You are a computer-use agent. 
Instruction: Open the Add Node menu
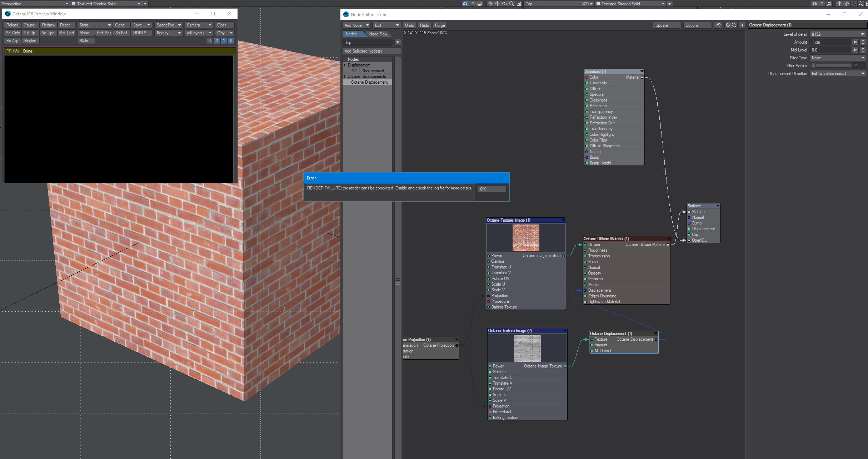coord(356,25)
